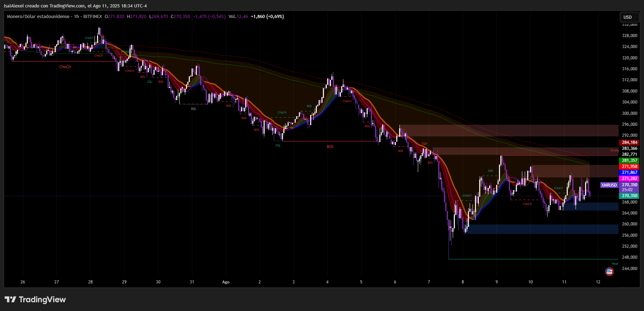Click the large red BOS label mid-chart
This screenshot has height=311, width=644.
point(330,147)
